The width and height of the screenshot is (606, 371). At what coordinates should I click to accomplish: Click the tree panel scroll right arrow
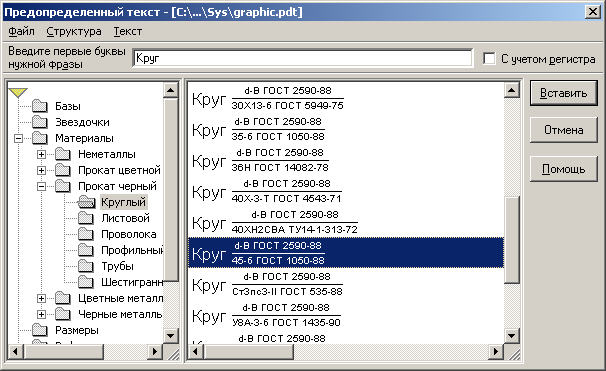coord(155,352)
